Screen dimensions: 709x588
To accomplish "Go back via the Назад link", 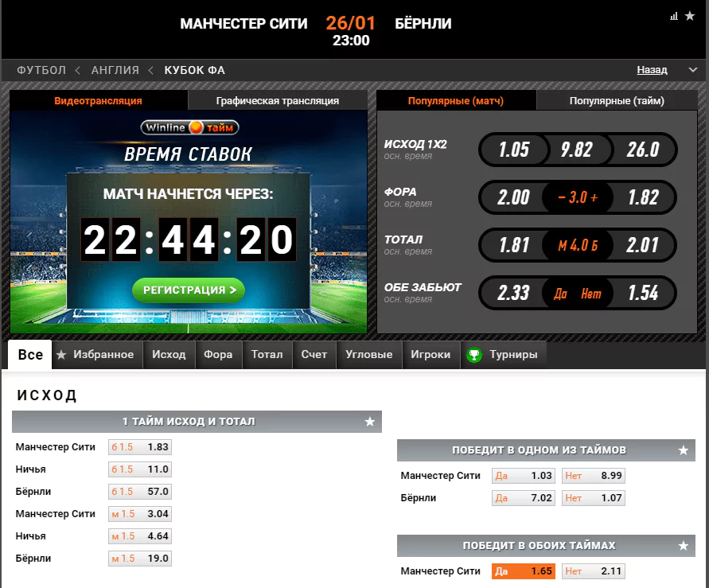I will 652,69.
